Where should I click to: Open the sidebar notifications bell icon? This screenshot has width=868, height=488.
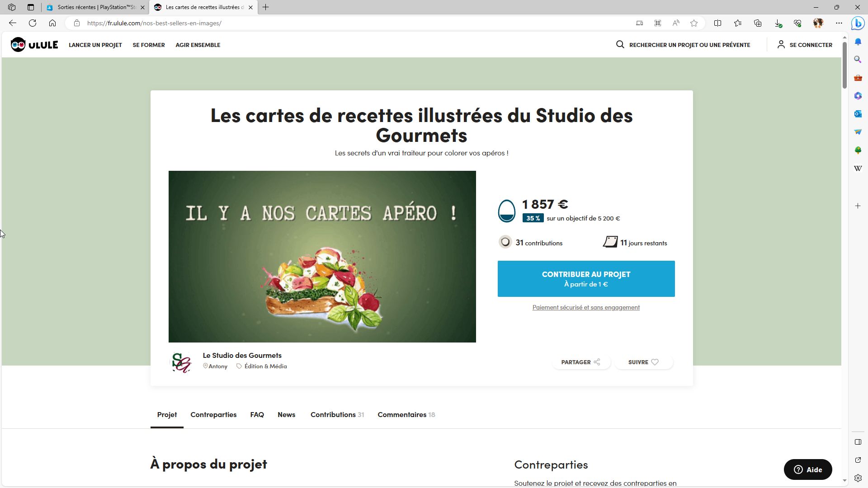858,42
